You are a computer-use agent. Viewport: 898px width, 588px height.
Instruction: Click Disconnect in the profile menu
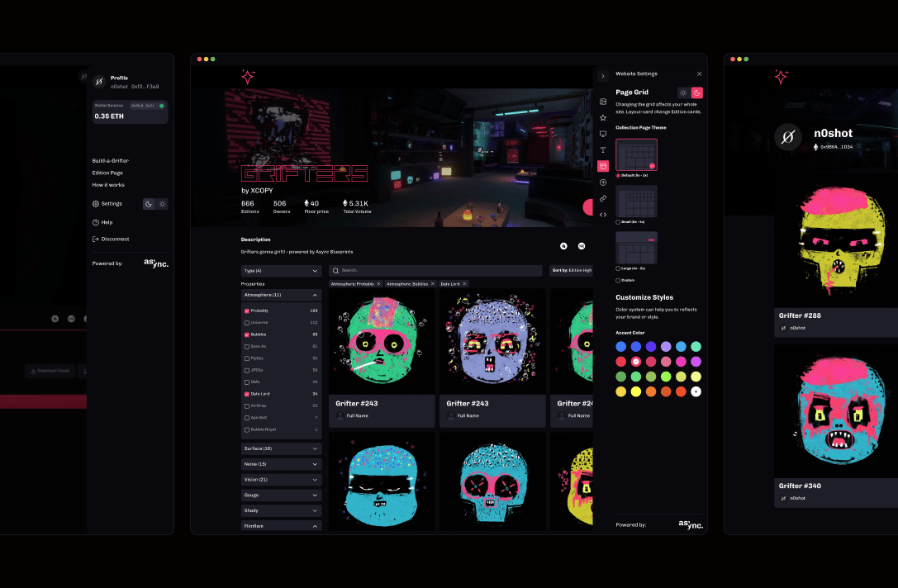[x=111, y=239]
